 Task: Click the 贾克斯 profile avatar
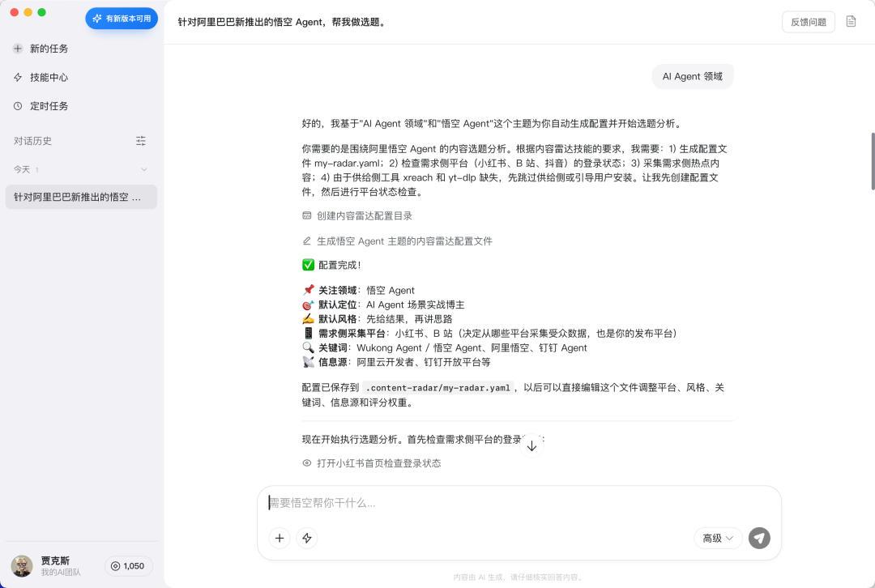[21, 566]
